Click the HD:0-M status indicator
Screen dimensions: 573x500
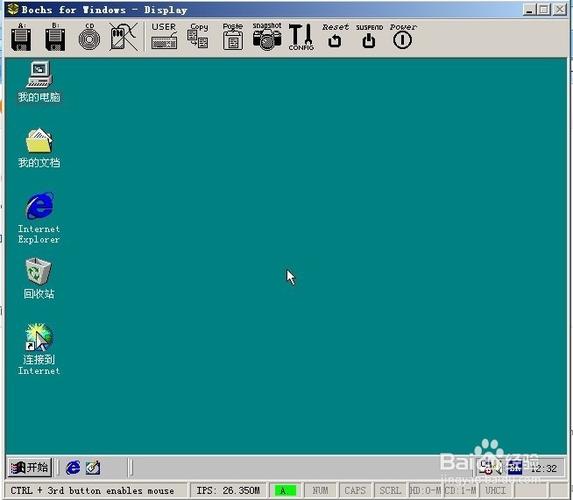[x=426, y=490]
